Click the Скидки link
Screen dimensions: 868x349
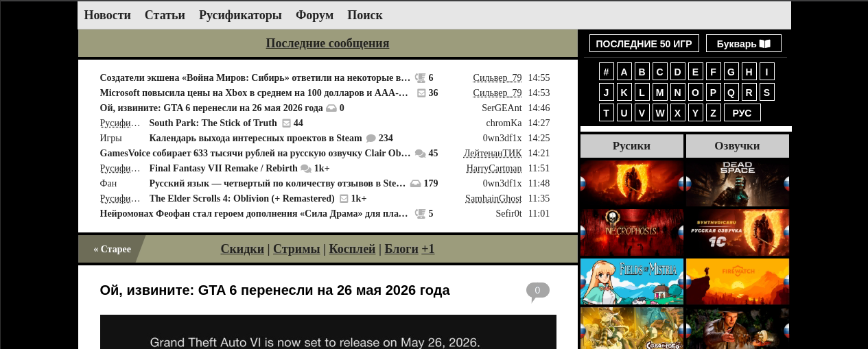click(x=242, y=249)
